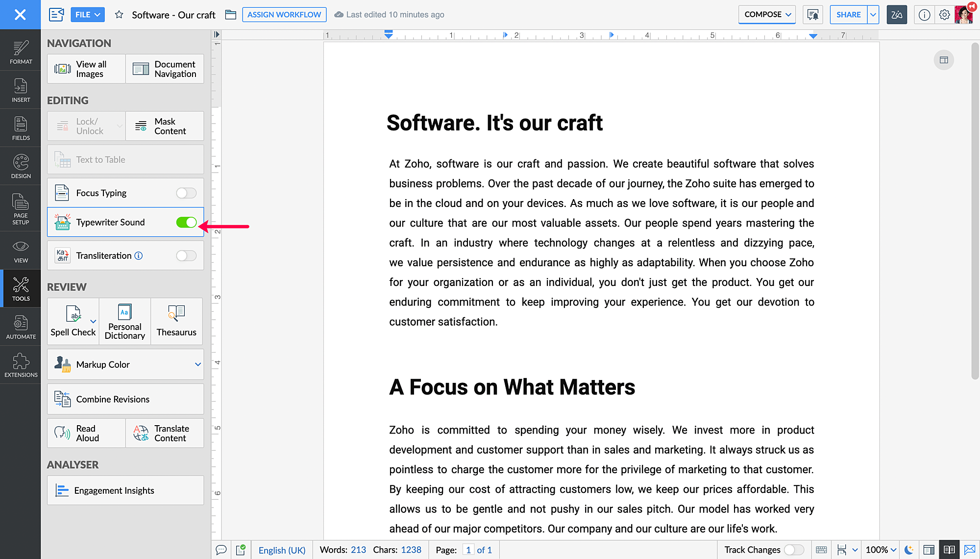Open comments icon in status bar
Viewport: 980px width, 559px height.
(x=221, y=550)
